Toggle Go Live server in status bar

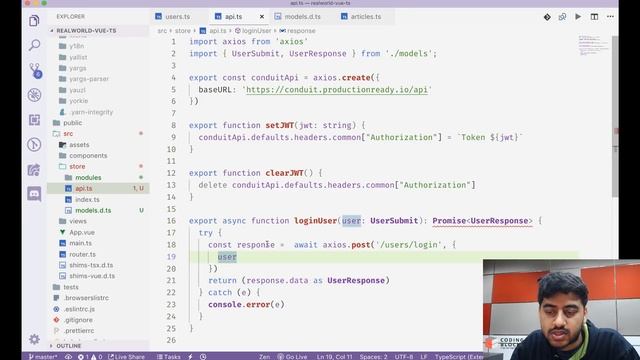[x=292, y=357]
